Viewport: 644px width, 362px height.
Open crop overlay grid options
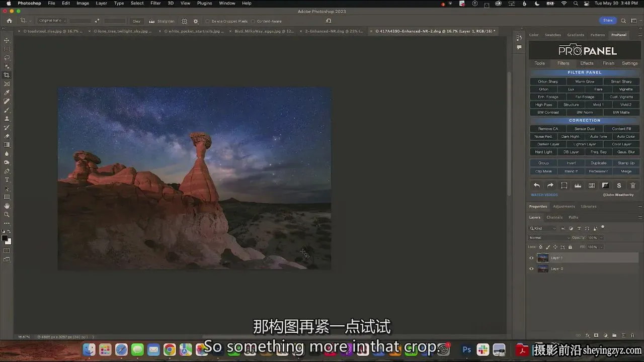[184, 21]
